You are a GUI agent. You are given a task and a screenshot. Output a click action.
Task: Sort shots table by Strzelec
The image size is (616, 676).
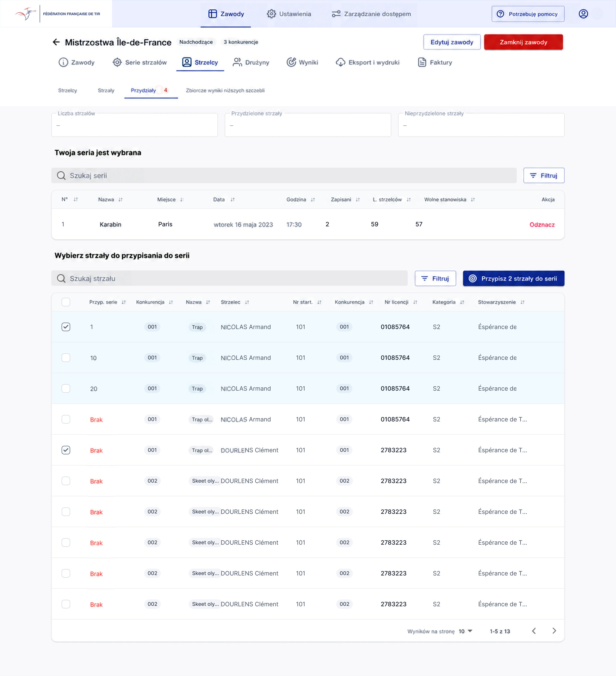(x=247, y=302)
